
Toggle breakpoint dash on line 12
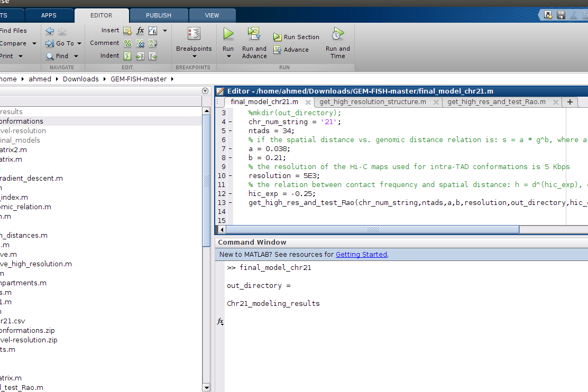[230, 194]
